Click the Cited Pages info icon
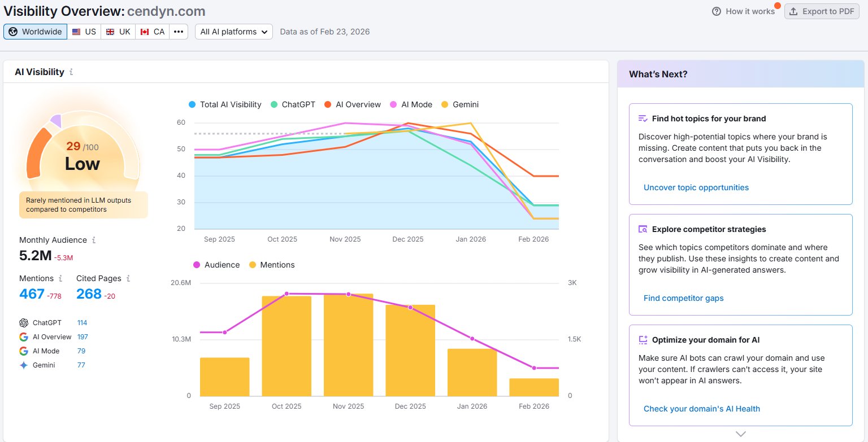Screen dimensions: 868x442 click(x=128, y=278)
